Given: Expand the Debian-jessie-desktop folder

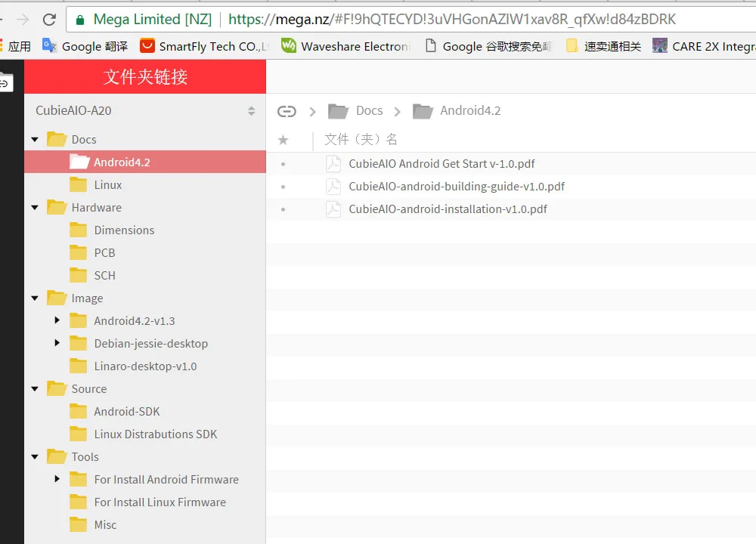Looking at the screenshot, I should [x=57, y=342].
